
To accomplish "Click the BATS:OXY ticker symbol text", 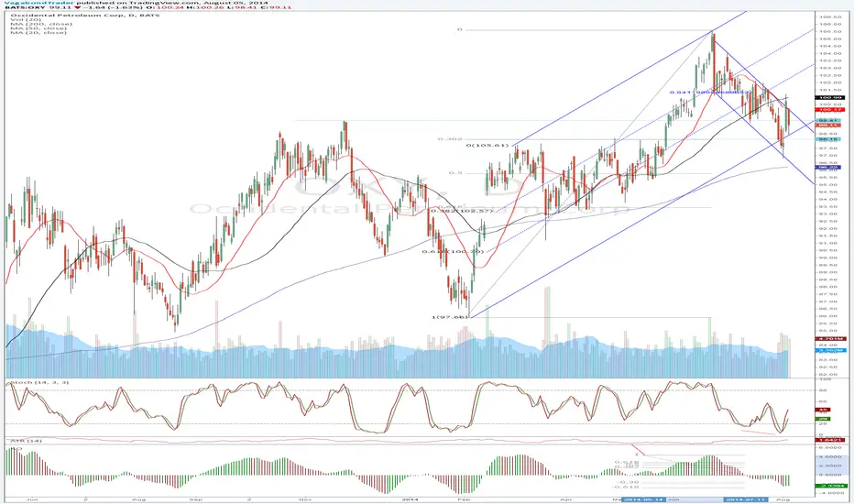I will pos(24,8).
